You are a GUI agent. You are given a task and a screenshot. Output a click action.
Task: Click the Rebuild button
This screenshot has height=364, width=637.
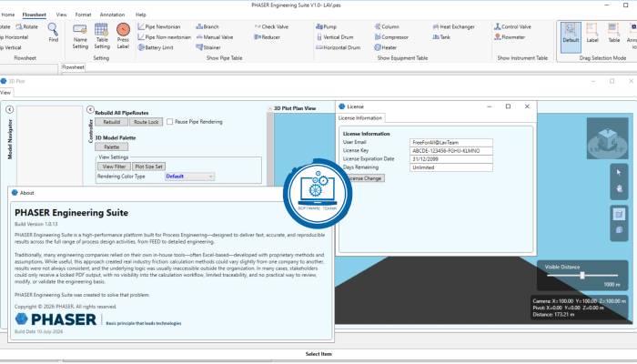coord(112,122)
